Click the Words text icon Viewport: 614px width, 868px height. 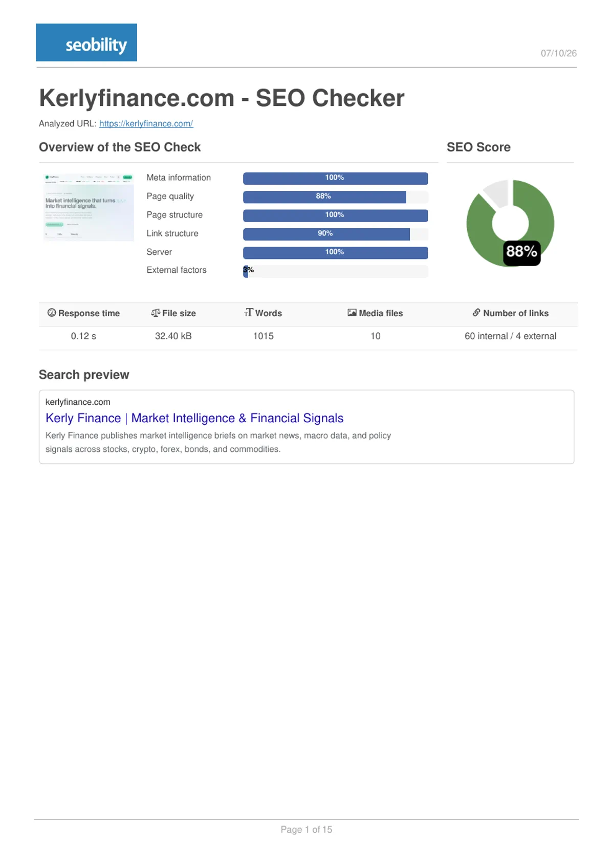tap(249, 312)
